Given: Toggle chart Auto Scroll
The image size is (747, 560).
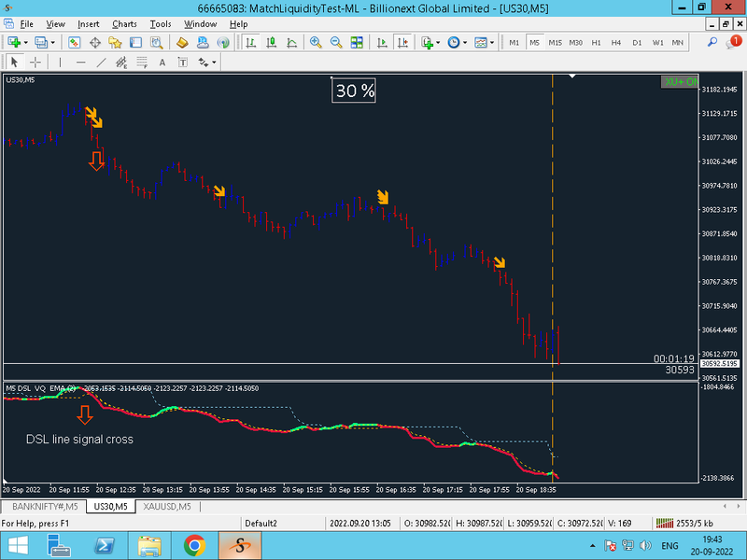Looking at the screenshot, I should pos(382,42).
